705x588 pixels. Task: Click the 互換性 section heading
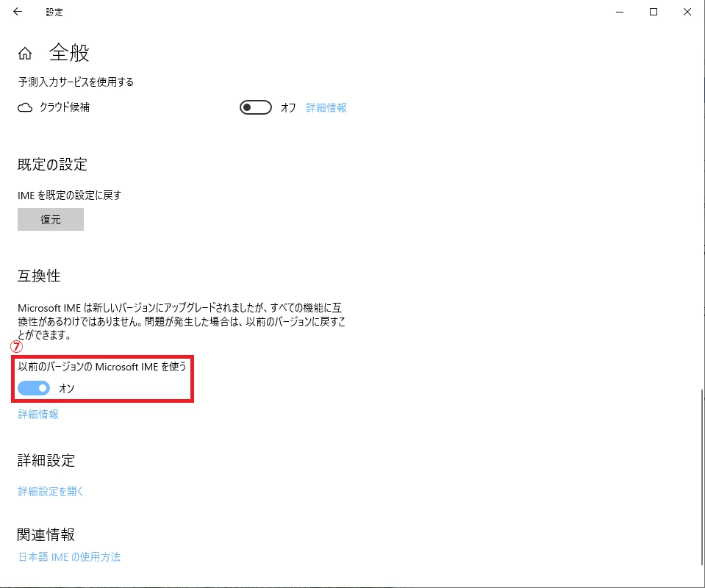point(39,276)
